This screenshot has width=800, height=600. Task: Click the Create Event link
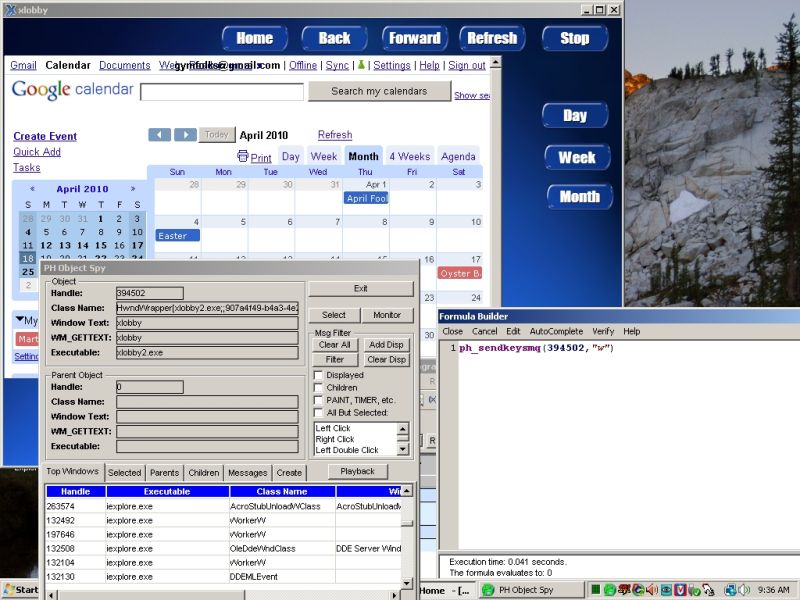tap(45, 136)
